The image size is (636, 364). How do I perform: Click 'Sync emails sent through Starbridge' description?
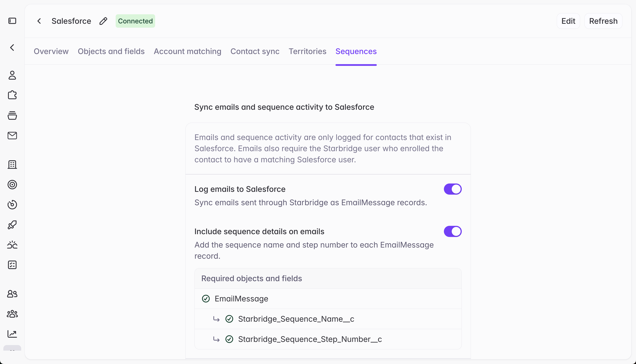[x=311, y=202]
